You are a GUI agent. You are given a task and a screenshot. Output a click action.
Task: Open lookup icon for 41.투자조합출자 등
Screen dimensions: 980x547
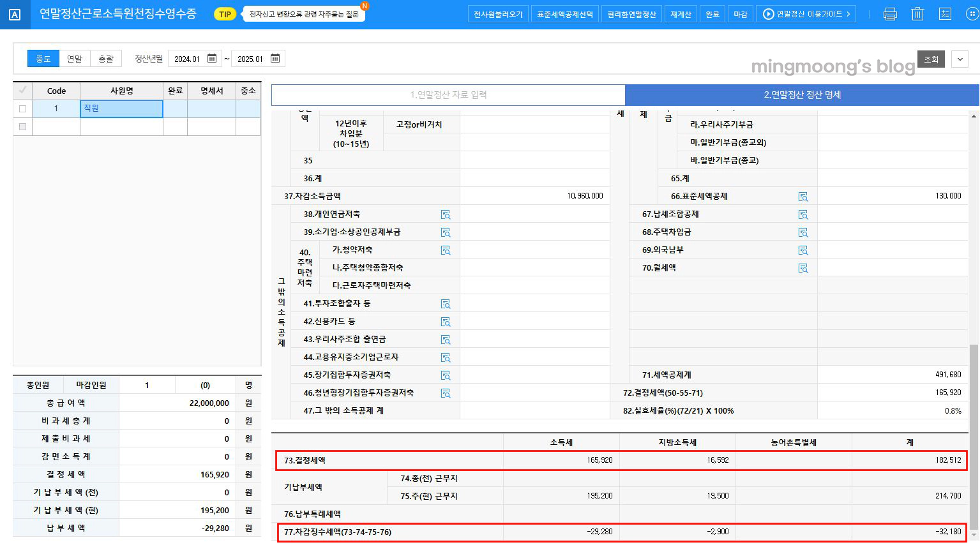pos(446,304)
